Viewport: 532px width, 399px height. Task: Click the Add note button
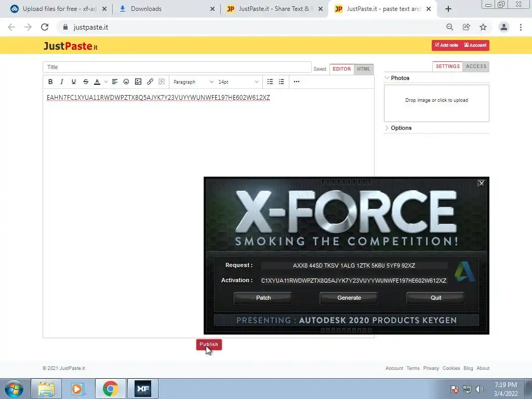(x=446, y=45)
